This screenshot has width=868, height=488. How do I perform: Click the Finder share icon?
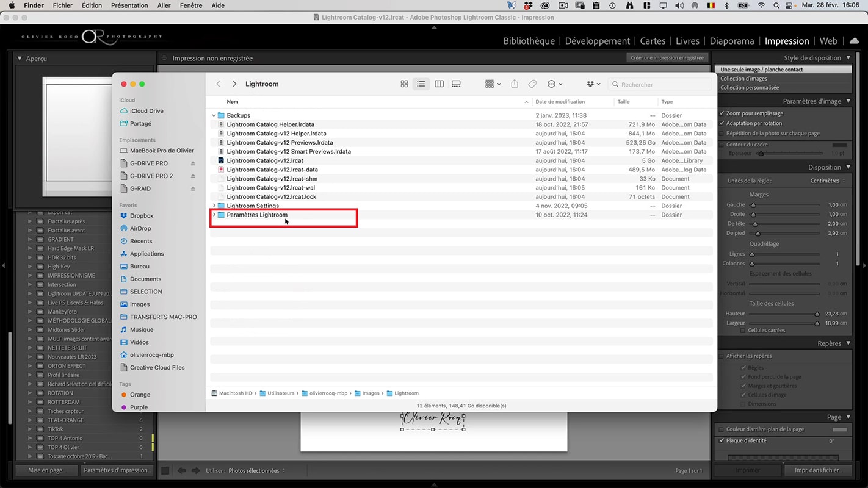pyautogui.click(x=515, y=84)
